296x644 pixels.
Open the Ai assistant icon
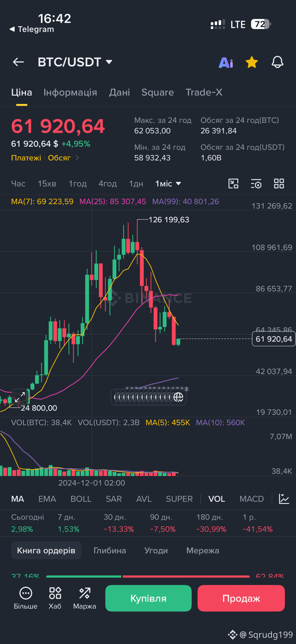(226, 62)
